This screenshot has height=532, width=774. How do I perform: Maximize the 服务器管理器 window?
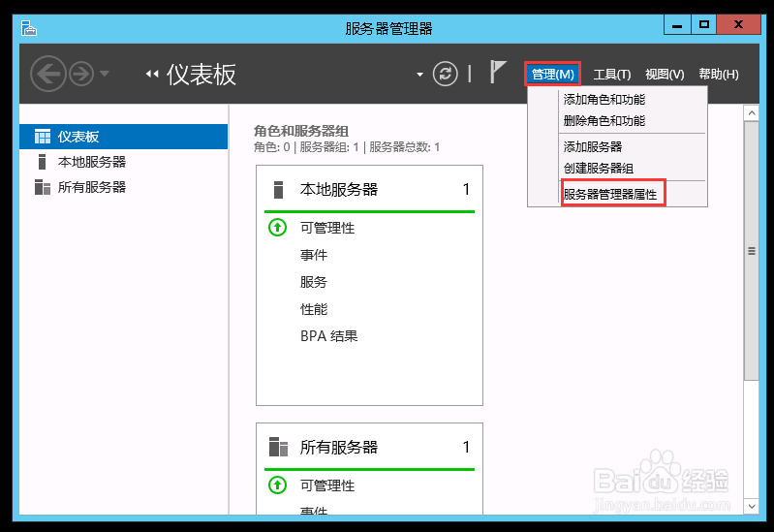click(x=704, y=24)
